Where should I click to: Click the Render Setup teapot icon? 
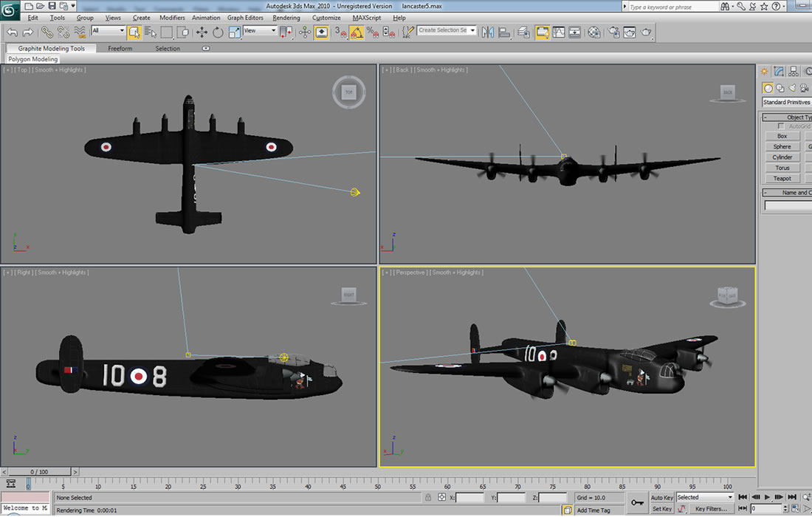click(x=613, y=32)
